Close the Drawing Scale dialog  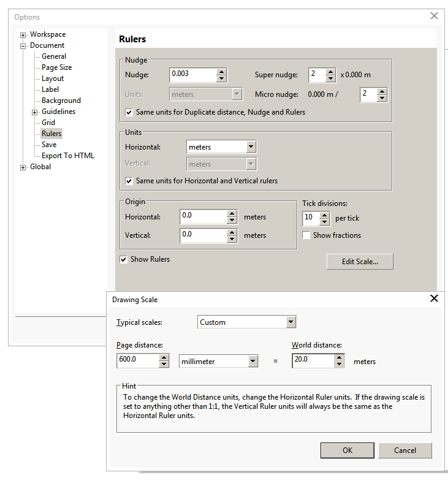(434, 298)
